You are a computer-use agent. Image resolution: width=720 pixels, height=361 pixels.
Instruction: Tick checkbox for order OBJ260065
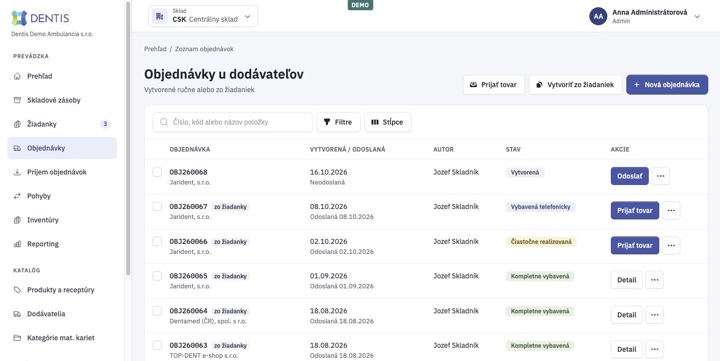click(x=157, y=276)
